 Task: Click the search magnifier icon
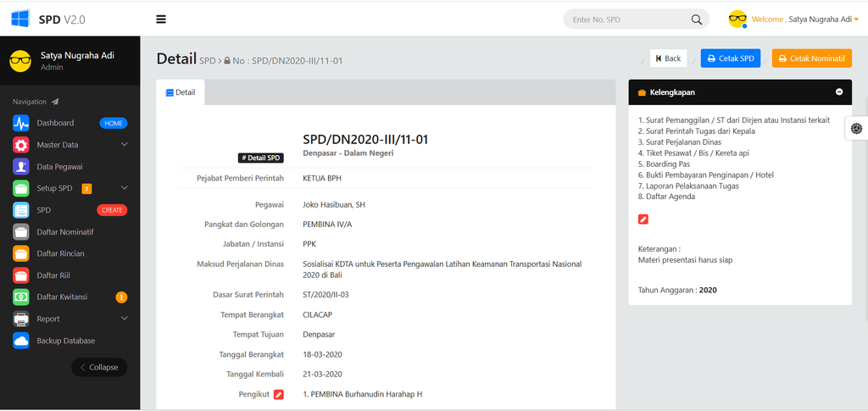697,19
